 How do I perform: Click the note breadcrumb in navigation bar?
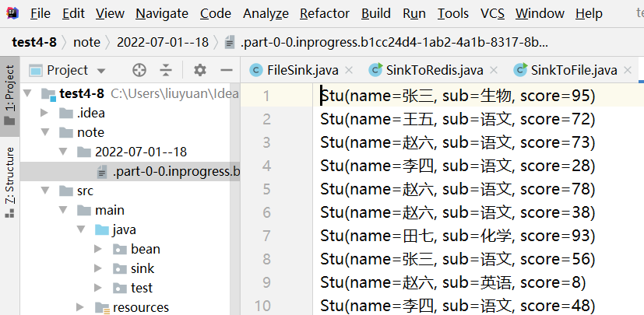[x=86, y=41]
